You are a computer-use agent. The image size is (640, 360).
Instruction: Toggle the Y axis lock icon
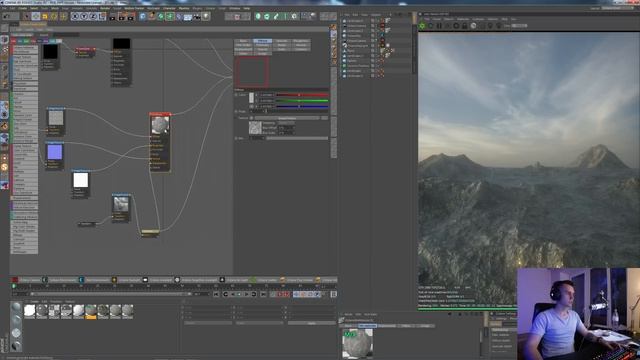point(84,16)
